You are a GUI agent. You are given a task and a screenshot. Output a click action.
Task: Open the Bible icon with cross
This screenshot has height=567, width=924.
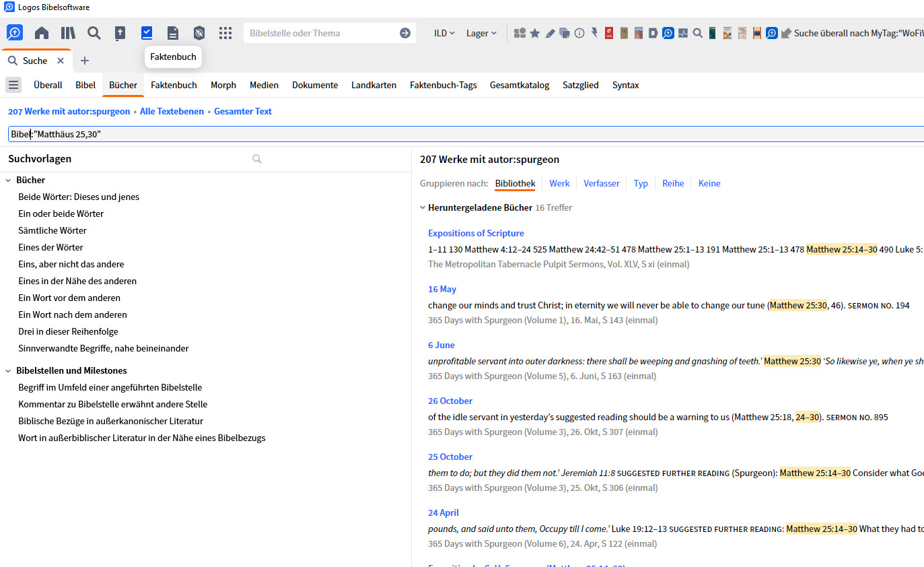click(x=120, y=33)
